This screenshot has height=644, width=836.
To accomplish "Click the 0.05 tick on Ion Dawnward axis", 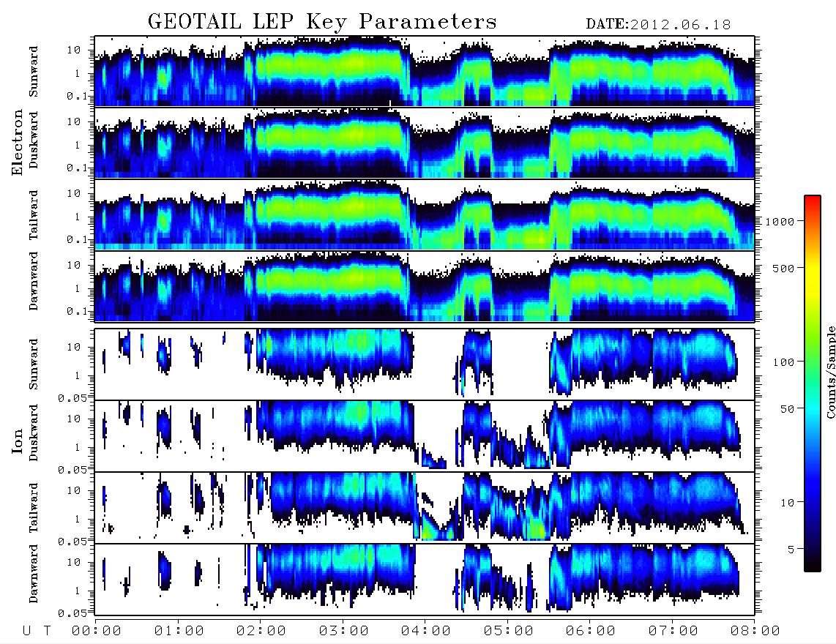I will (72, 613).
